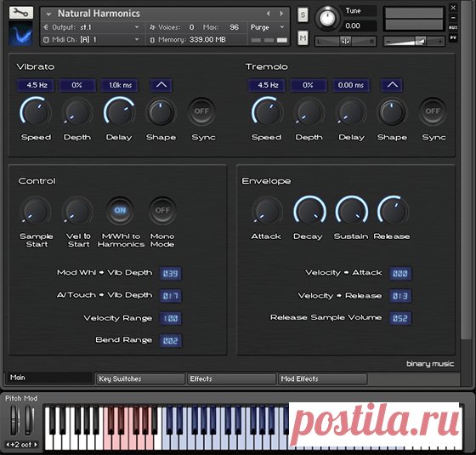Go to previous instrument preset arrow
Image resolution: width=476 pixels, height=455 pixels.
268,14
